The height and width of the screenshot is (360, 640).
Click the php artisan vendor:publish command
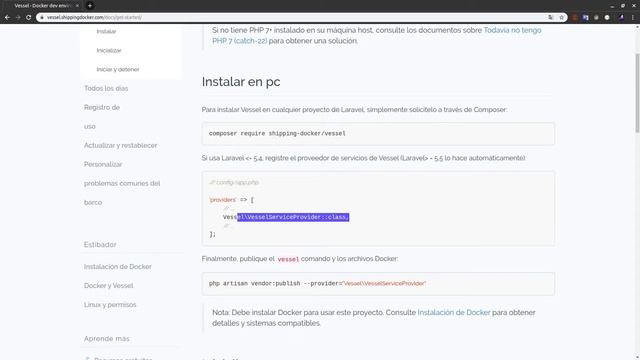pos(317,283)
